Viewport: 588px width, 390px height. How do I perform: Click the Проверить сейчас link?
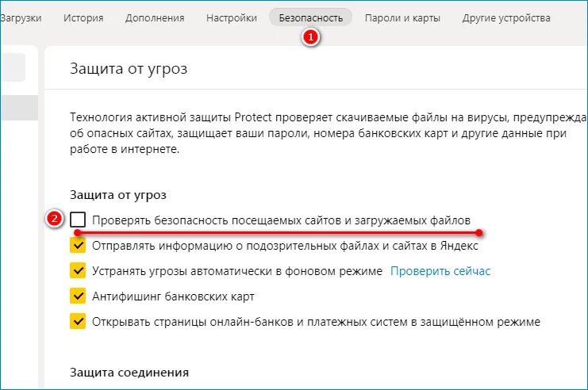[440, 271]
